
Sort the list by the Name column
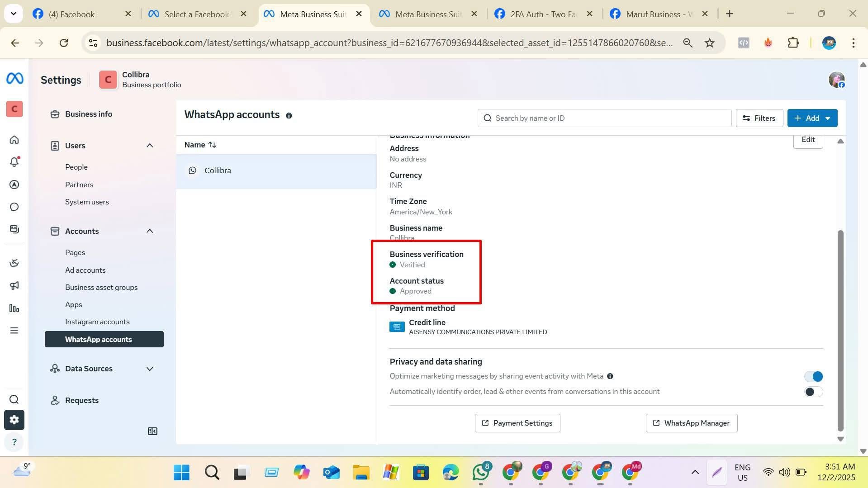[x=200, y=145]
